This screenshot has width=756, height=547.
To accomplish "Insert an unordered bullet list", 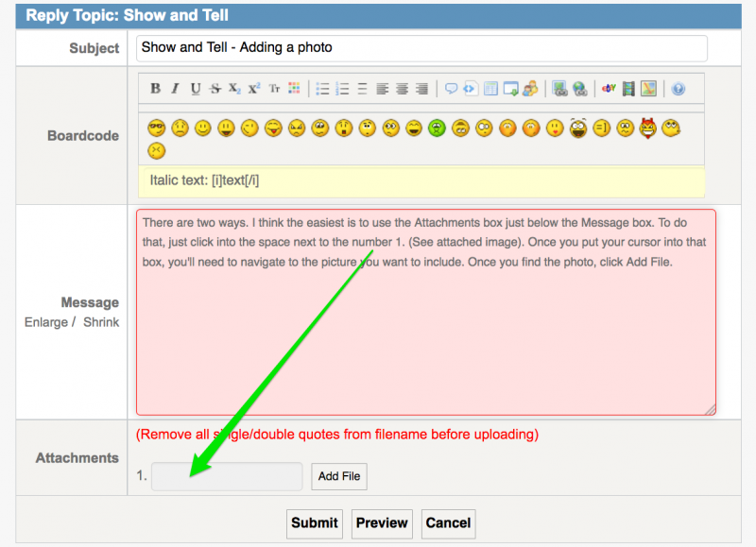I will 322,89.
